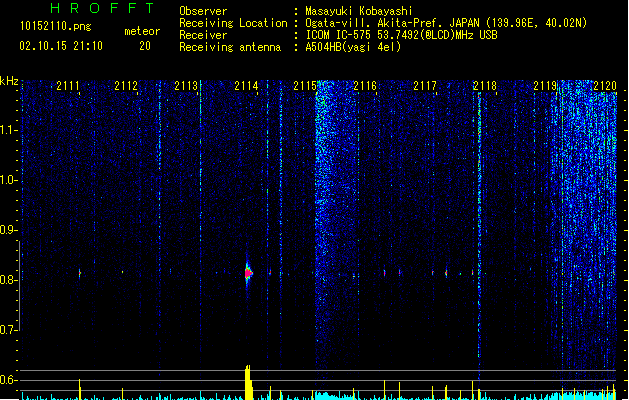Viewport: 629px width, 400px height.
Task: Click the 2113 time marker
Action: tap(186, 85)
